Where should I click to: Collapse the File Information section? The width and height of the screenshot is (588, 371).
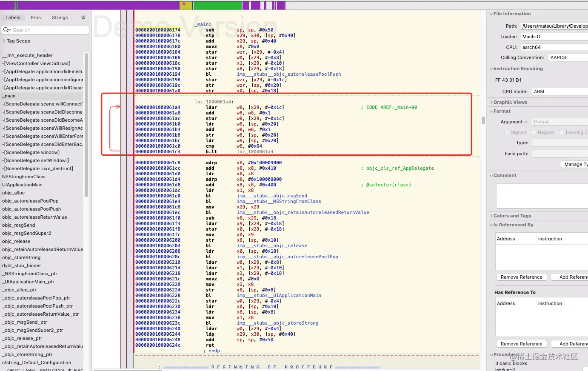pyautogui.click(x=491, y=14)
